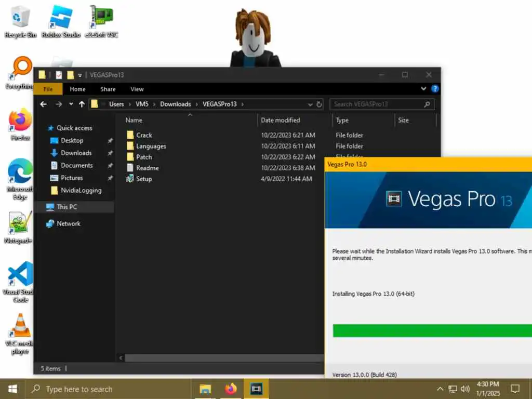Screen dimensions: 532x399
Task: Open Explorer help question mark icon
Action: pyautogui.click(x=435, y=89)
